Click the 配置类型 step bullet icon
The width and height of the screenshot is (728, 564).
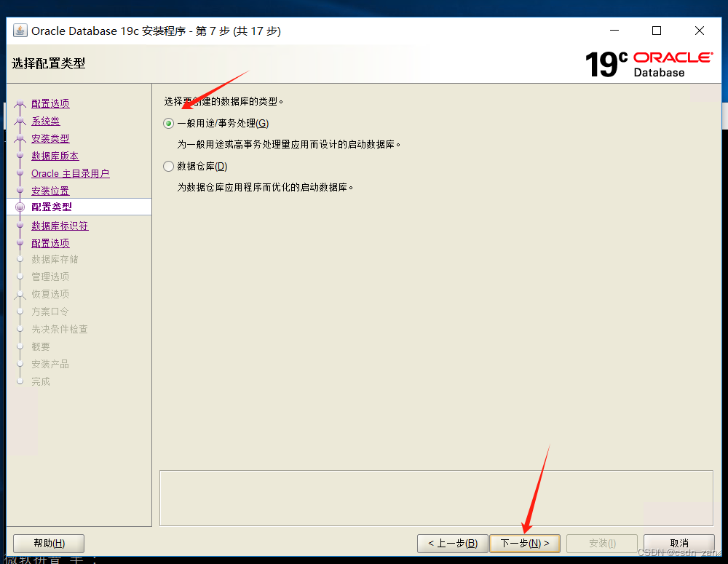pyautogui.click(x=20, y=207)
